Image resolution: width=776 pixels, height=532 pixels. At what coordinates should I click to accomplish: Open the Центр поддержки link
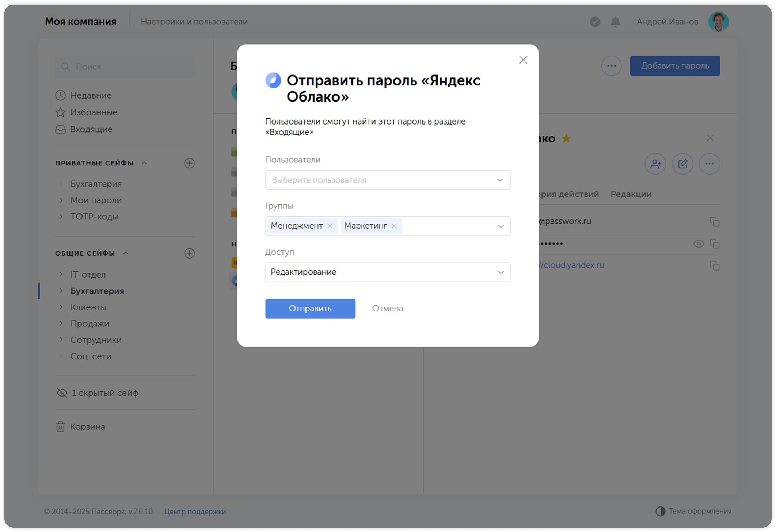click(x=195, y=512)
